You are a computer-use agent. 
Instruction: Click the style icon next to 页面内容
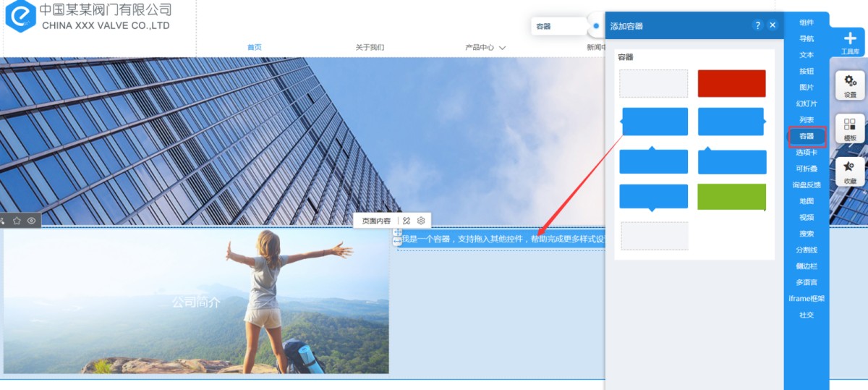407,221
